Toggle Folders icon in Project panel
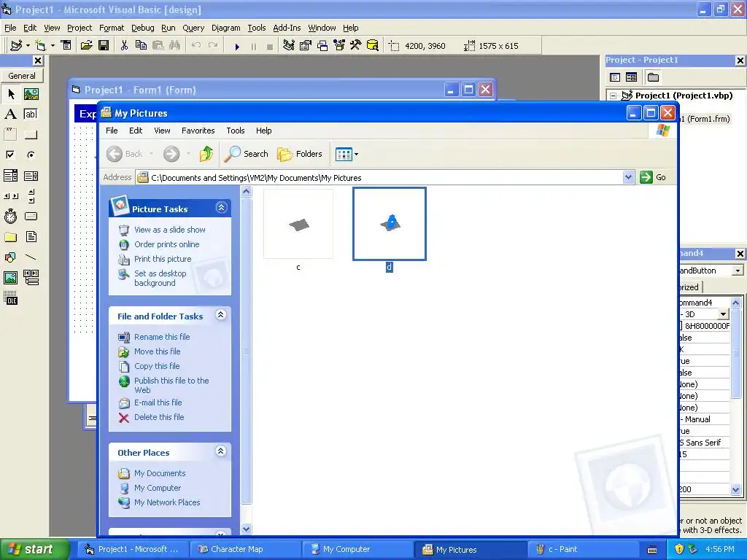 coord(653,77)
